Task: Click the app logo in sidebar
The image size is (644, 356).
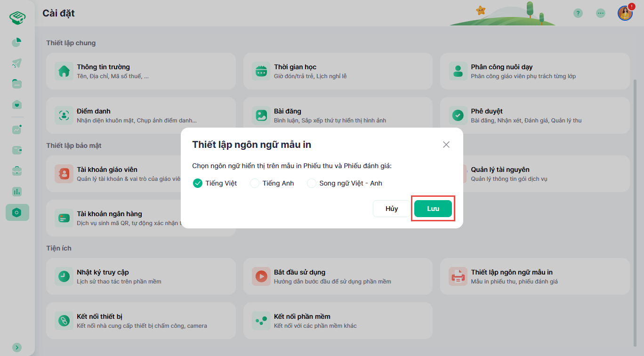Action: coord(17,18)
